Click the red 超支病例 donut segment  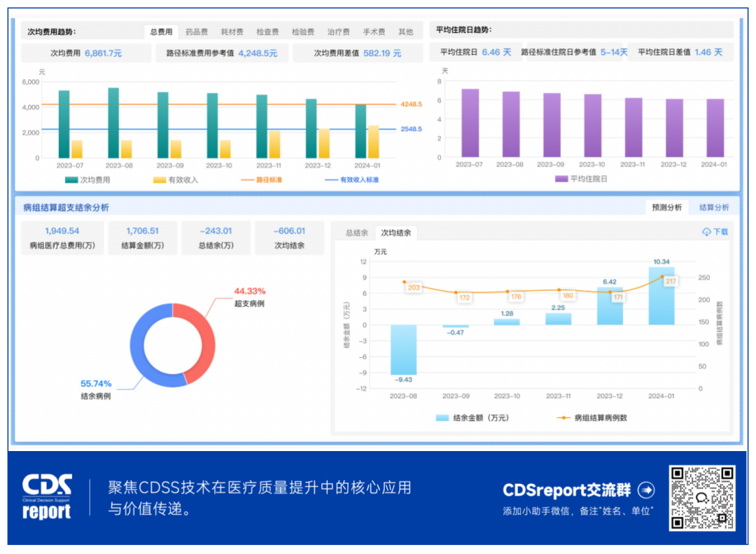point(206,338)
